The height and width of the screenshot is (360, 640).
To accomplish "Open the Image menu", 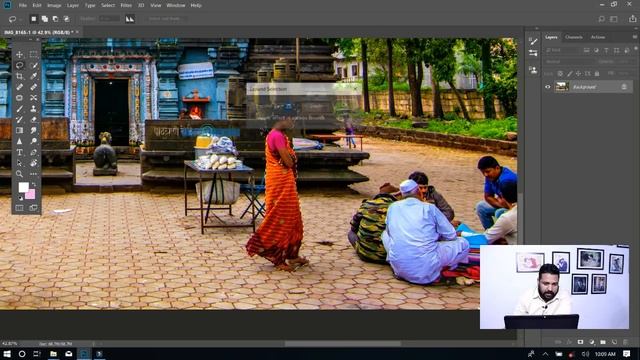I will (x=54, y=5).
